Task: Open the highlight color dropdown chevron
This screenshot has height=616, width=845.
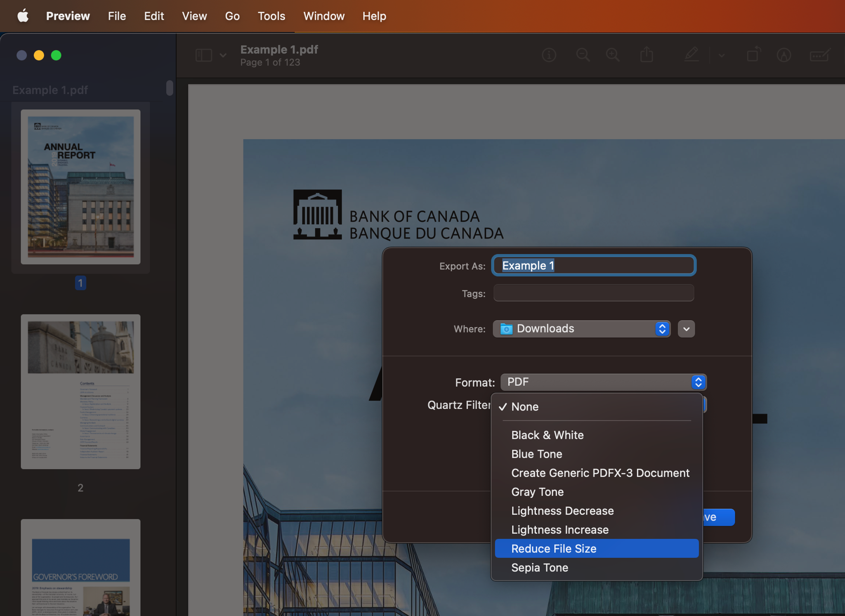Action: (721, 55)
